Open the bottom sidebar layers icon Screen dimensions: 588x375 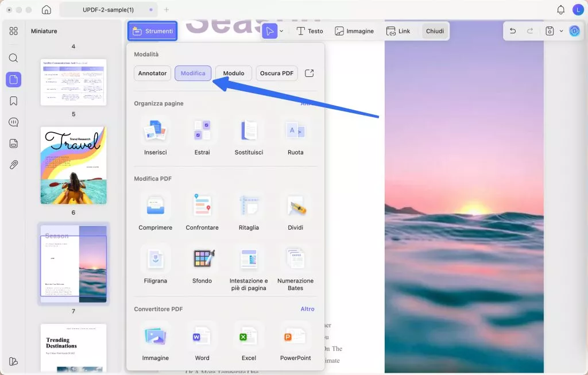[x=14, y=361]
